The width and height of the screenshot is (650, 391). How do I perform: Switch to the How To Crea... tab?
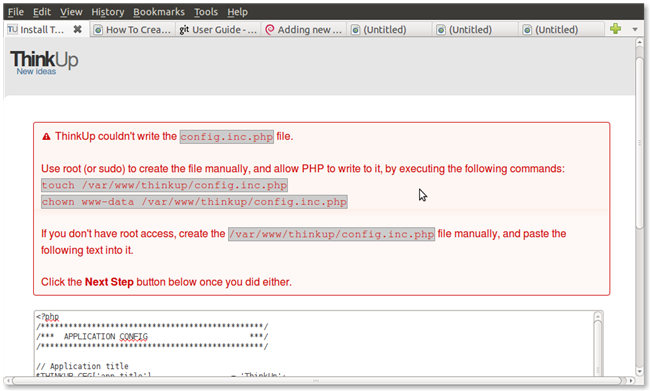(133, 29)
